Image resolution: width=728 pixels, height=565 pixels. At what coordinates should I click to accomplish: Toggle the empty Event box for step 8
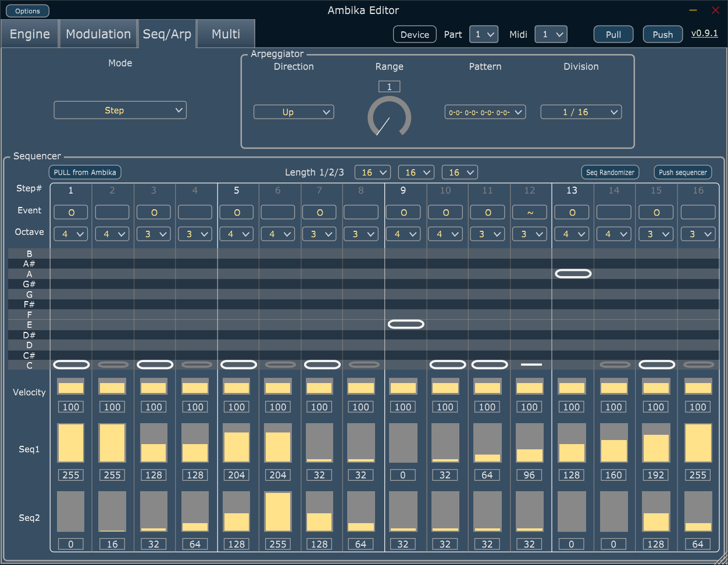point(361,212)
